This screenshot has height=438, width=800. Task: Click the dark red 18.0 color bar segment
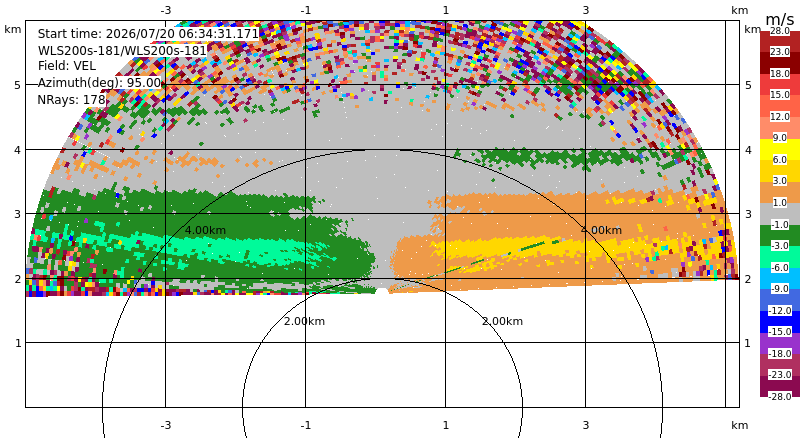pos(780,63)
